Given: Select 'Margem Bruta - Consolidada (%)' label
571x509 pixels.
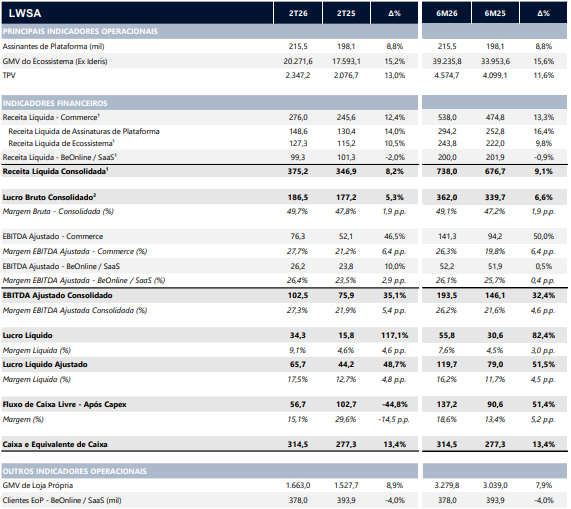Looking at the screenshot, I should [58, 212].
